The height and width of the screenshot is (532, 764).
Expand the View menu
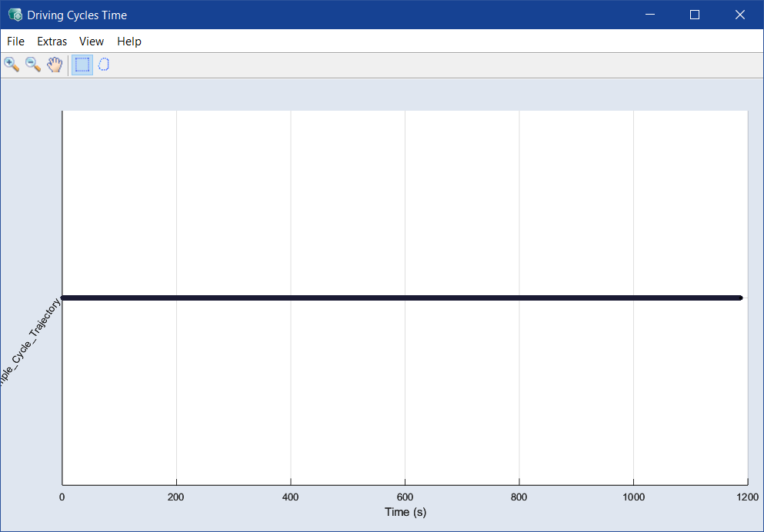(92, 42)
